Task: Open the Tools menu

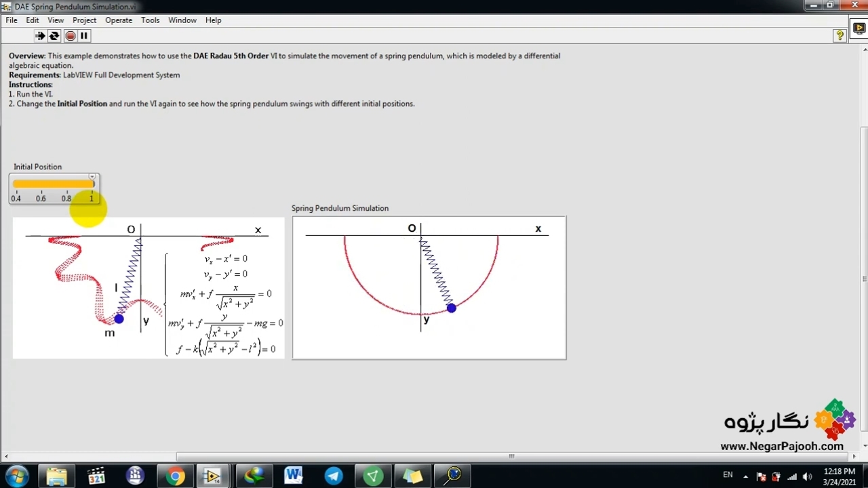Action: coord(150,20)
